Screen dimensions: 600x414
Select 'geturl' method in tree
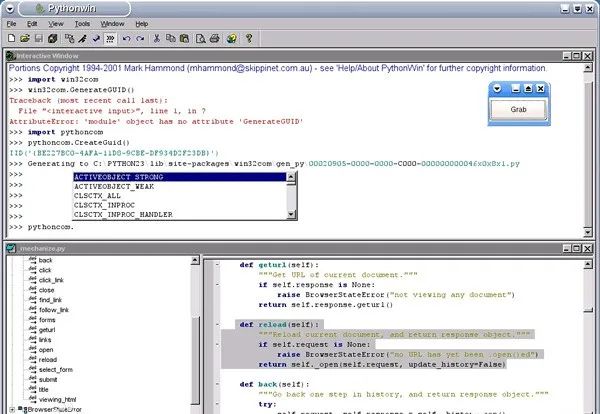click(47, 330)
